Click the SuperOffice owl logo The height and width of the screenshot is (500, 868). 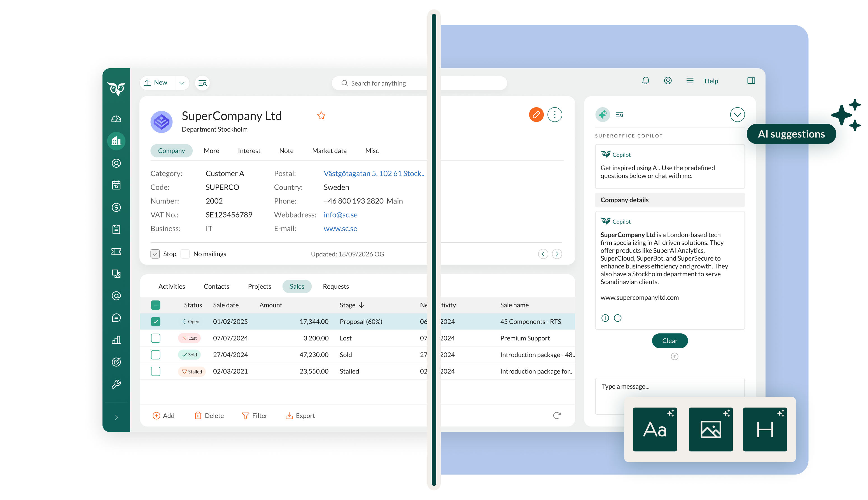tap(116, 88)
